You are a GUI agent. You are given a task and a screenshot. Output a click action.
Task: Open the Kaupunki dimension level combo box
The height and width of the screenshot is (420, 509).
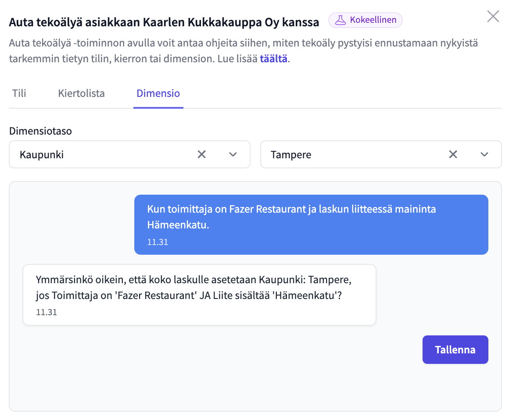click(105, 154)
